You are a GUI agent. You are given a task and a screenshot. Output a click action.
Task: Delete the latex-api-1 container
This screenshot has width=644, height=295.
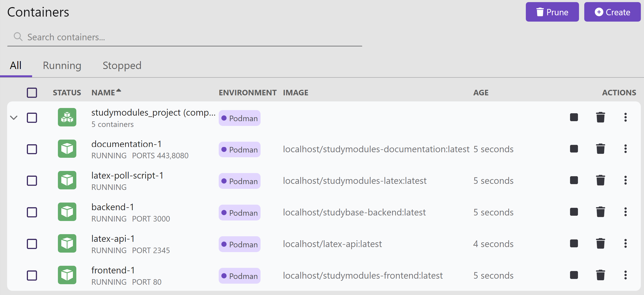(x=600, y=244)
